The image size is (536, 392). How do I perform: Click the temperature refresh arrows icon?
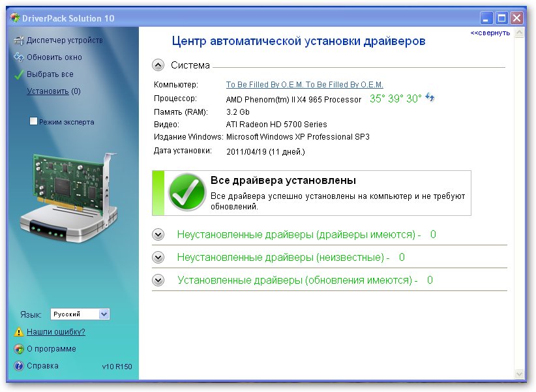(x=430, y=98)
